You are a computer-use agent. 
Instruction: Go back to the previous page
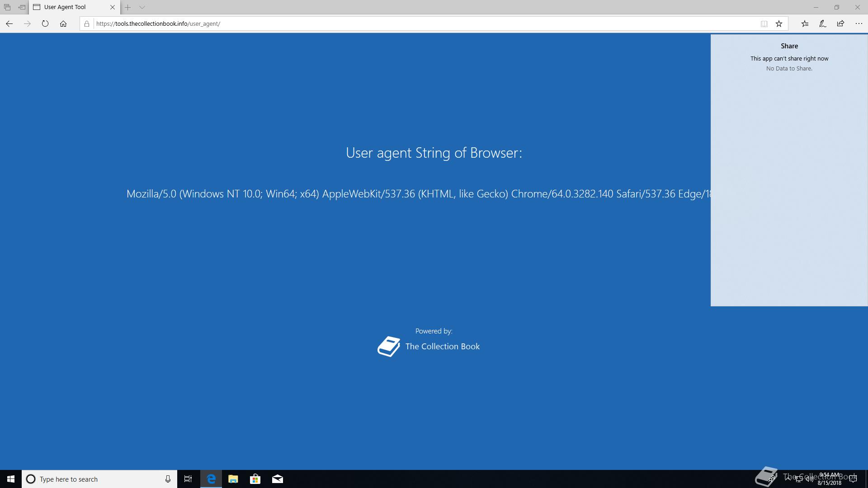(x=9, y=23)
